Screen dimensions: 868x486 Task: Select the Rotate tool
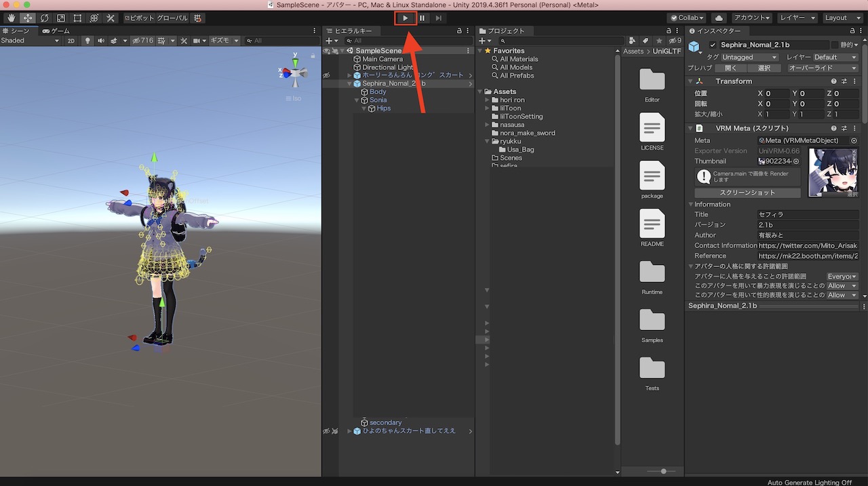(x=44, y=18)
